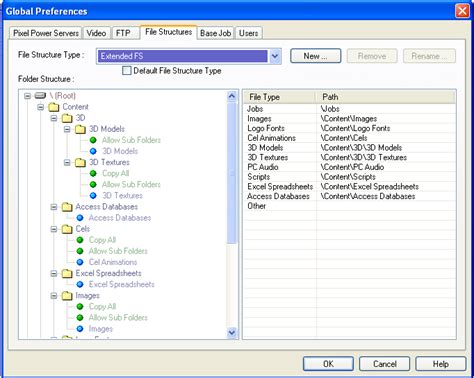Collapse the Access Databases node
474x378 pixels.
click(x=54, y=207)
